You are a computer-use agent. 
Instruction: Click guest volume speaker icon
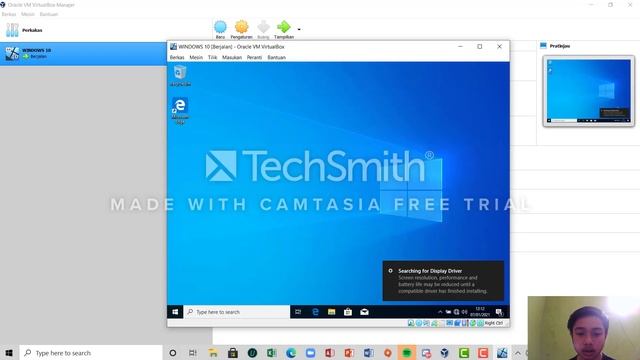coord(464,312)
